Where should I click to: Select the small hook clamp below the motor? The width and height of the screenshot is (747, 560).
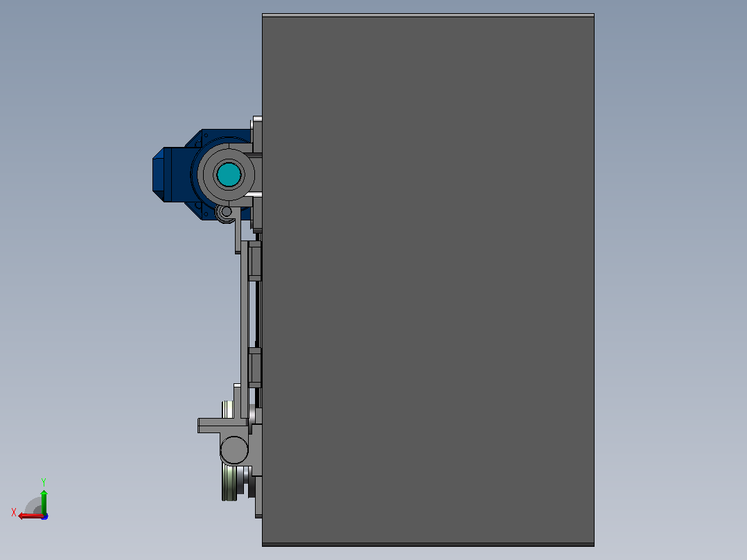(225, 213)
